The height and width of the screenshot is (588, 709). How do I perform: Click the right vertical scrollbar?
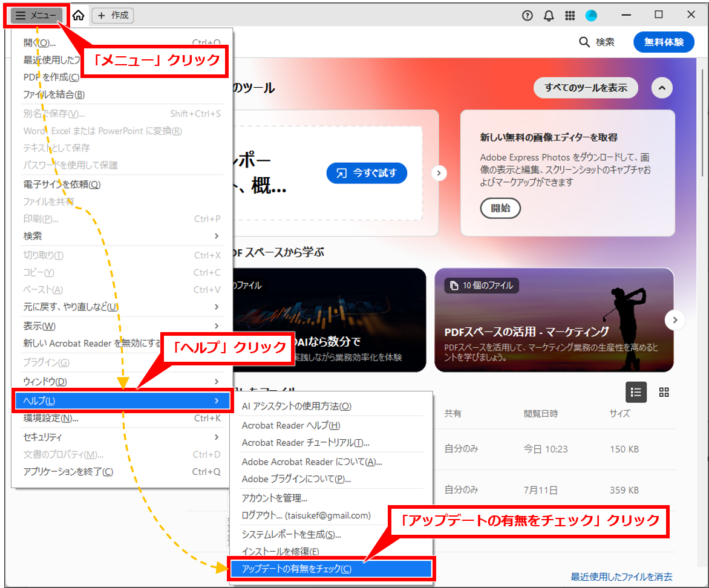pyautogui.click(x=702, y=122)
